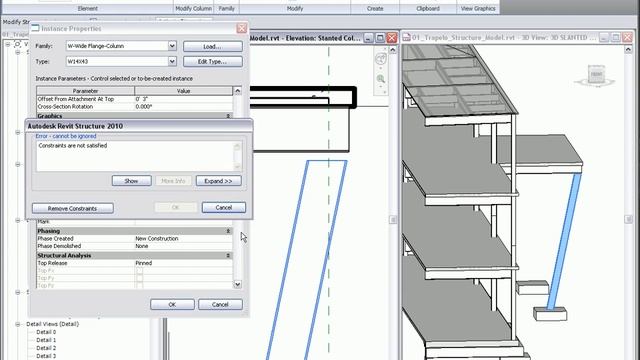Click Phase Created value New Construction

pos(183,238)
